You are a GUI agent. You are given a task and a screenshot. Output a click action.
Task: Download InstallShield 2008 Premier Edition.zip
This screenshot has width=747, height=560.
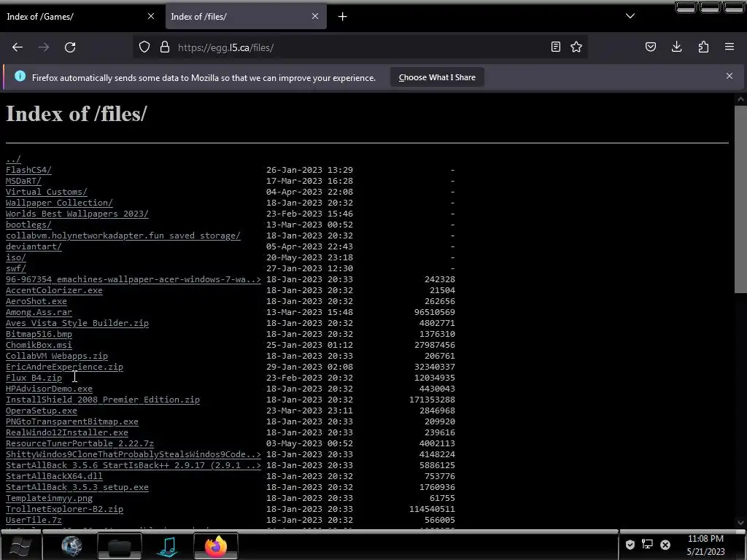coord(102,400)
